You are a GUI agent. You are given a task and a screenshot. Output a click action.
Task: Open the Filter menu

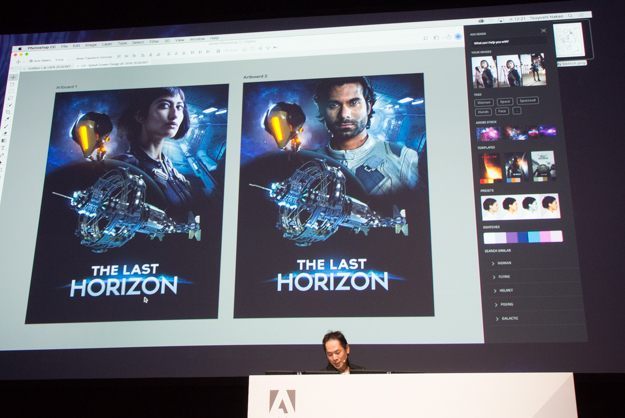[155, 42]
